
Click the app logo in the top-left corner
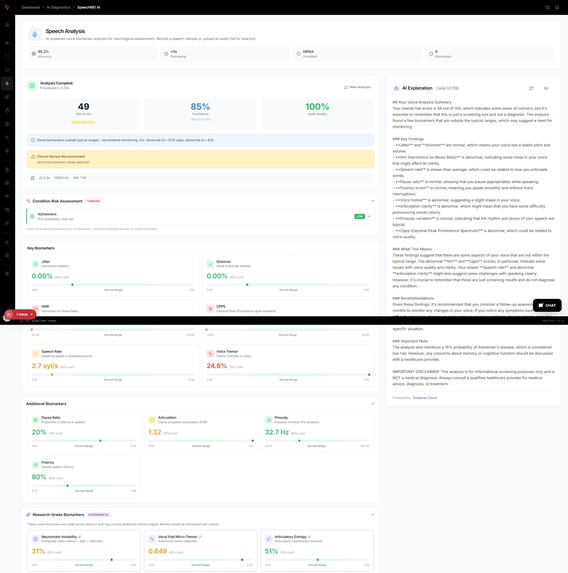click(x=7, y=7)
